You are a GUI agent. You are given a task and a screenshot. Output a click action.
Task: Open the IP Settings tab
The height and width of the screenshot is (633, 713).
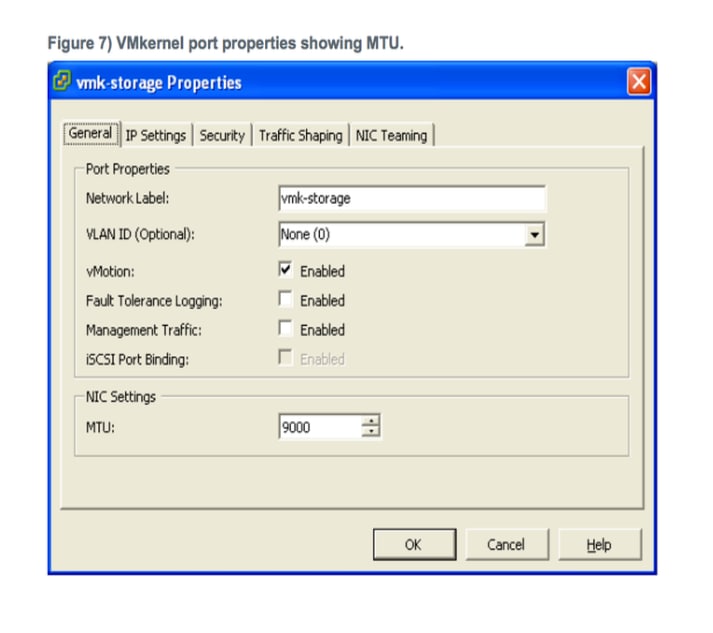(155, 136)
